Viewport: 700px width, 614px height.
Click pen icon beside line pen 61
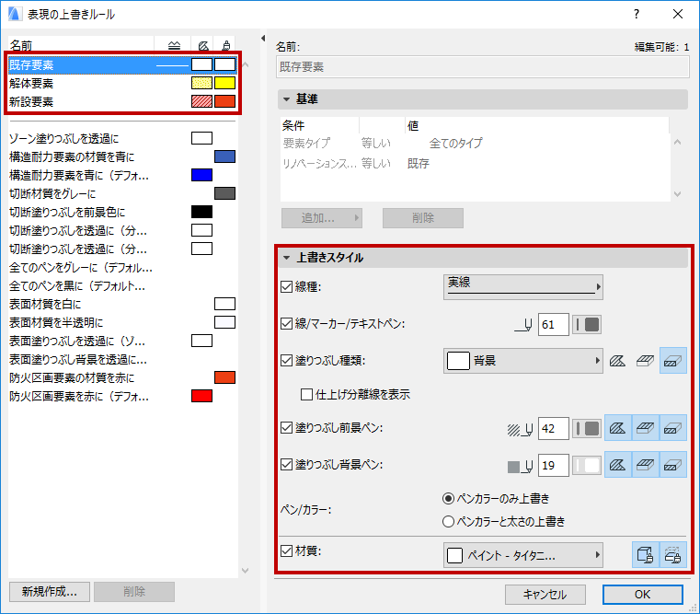coord(523,325)
